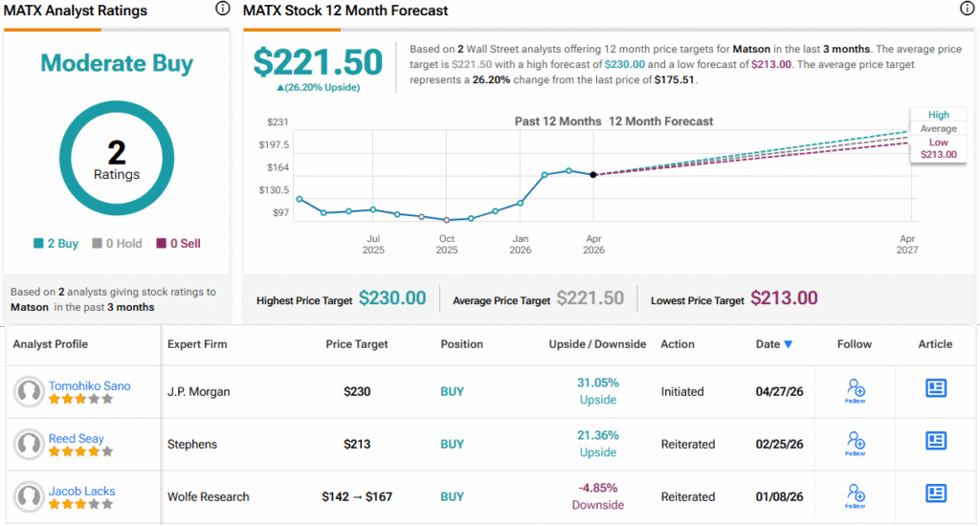Click info icon beside 12 Month Forecast

coord(967,9)
